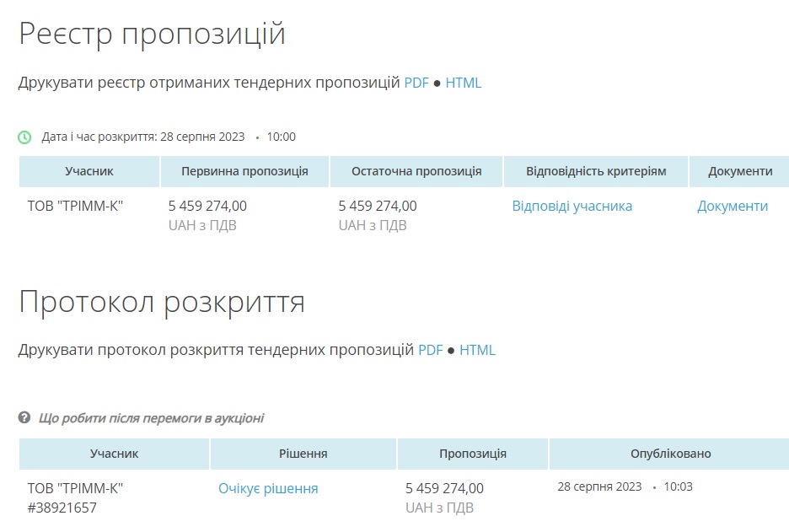The width and height of the screenshot is (789, 532).
Task: Open PDF of the disclosure protocol
Action: point(430,350)
